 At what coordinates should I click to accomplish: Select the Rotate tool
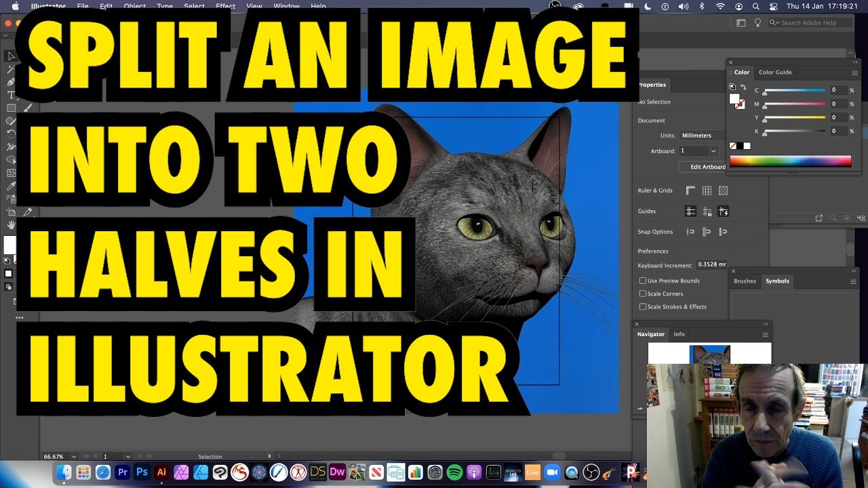11,134
